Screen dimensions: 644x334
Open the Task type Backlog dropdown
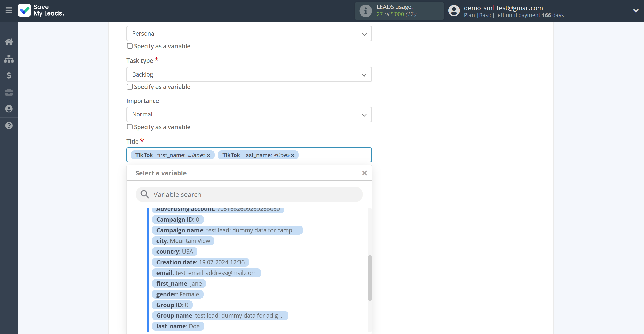click(x=249, y=74)
